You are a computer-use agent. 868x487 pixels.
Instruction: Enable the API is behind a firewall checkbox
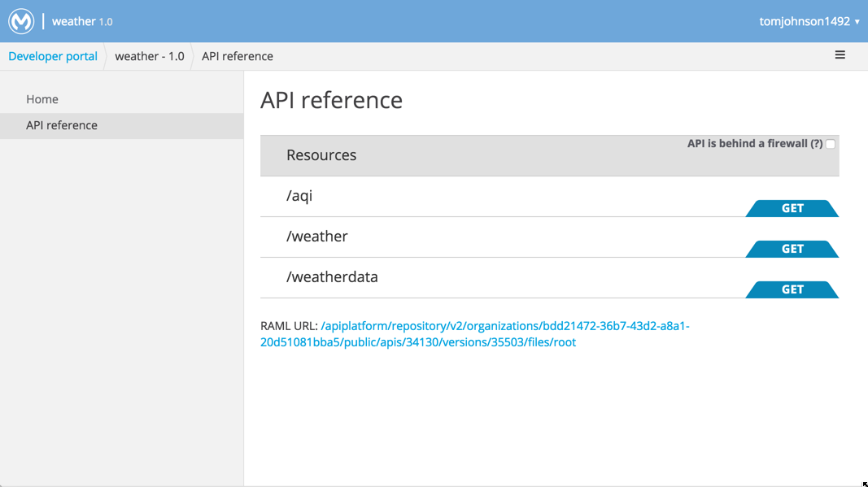click(x=830, y=143)
